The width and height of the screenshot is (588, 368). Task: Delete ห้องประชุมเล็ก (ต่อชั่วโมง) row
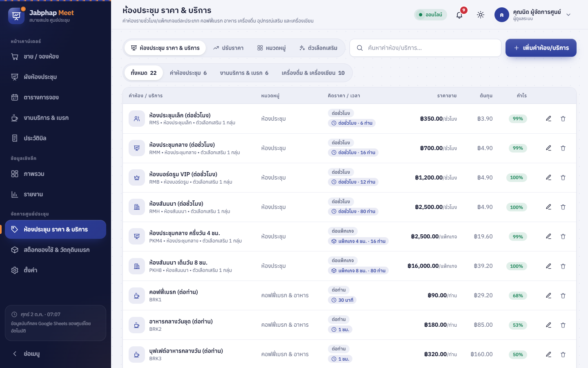563,119
